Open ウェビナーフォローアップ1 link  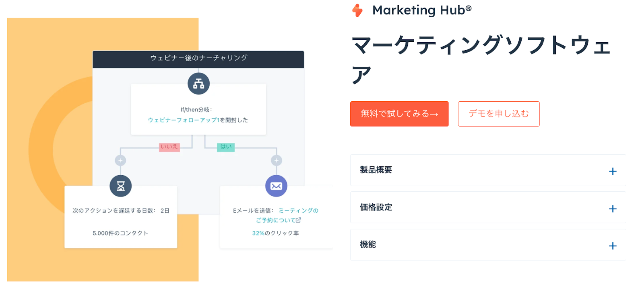pos(184,120)
